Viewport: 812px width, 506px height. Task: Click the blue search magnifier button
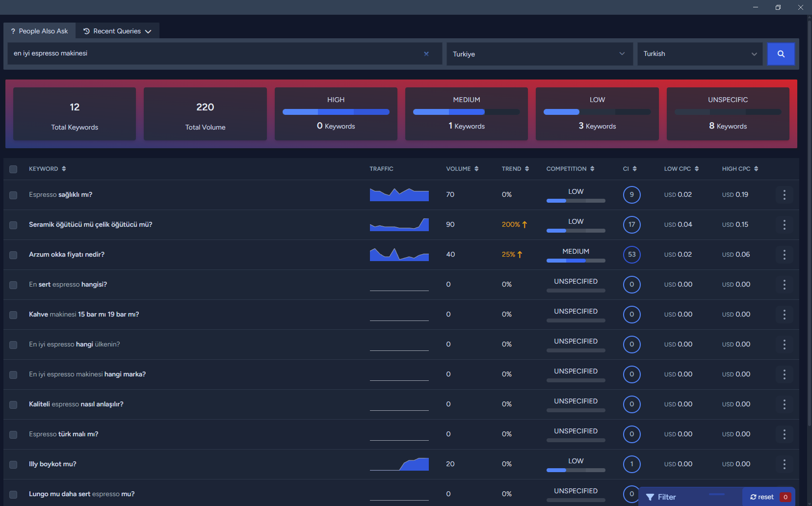[x=781, y=54]
